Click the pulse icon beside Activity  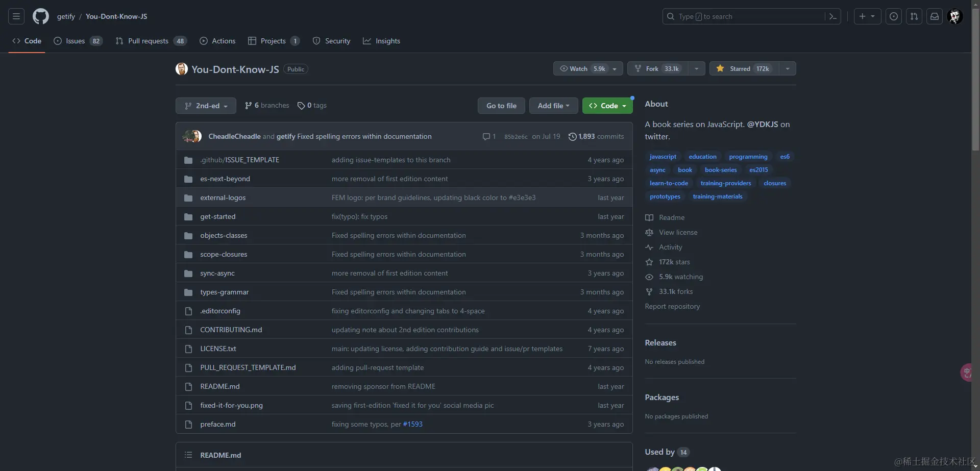coord(649,247)
